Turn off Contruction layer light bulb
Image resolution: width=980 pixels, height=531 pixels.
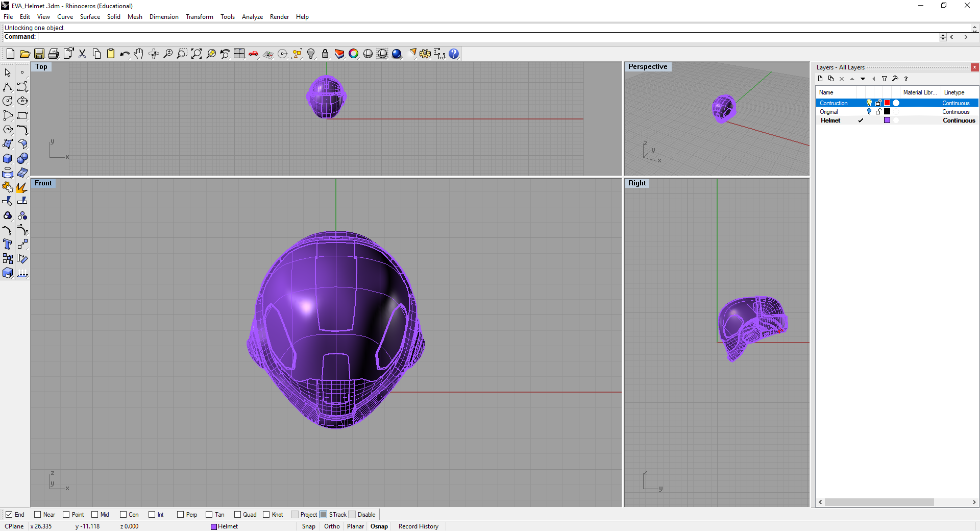(x=869, y=103)
